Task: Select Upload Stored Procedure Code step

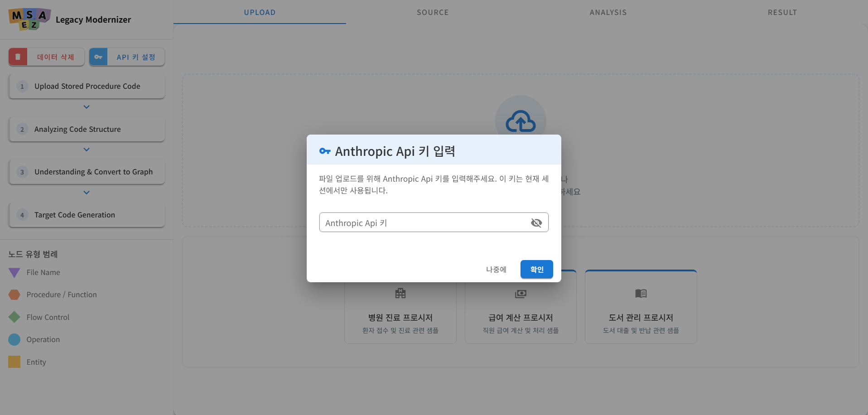Action: [x=87, y=86]
